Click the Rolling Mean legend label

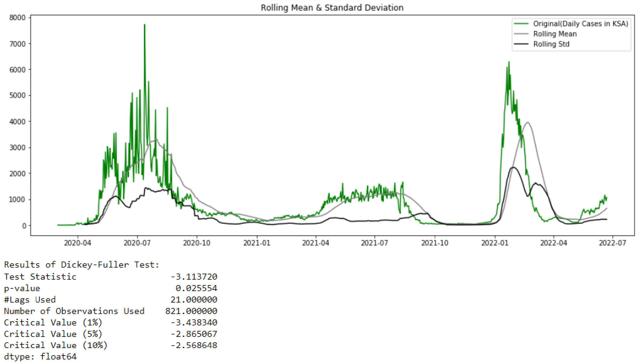[x=555, y=34]
